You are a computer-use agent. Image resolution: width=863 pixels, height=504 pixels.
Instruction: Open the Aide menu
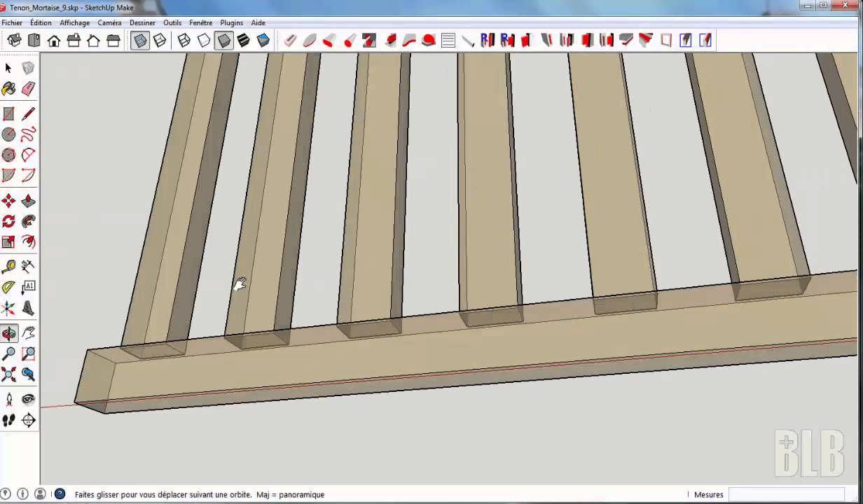point(258,22)
